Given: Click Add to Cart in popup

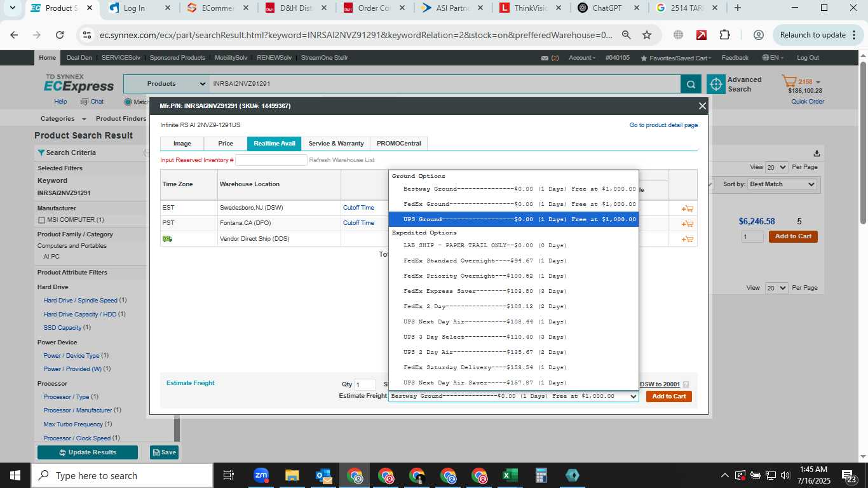Looking at the screenshot, I should 669,396.
